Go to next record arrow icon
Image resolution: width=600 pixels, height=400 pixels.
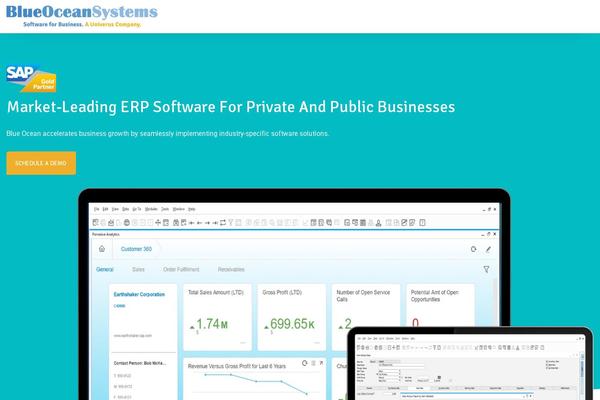coord(207,222)
